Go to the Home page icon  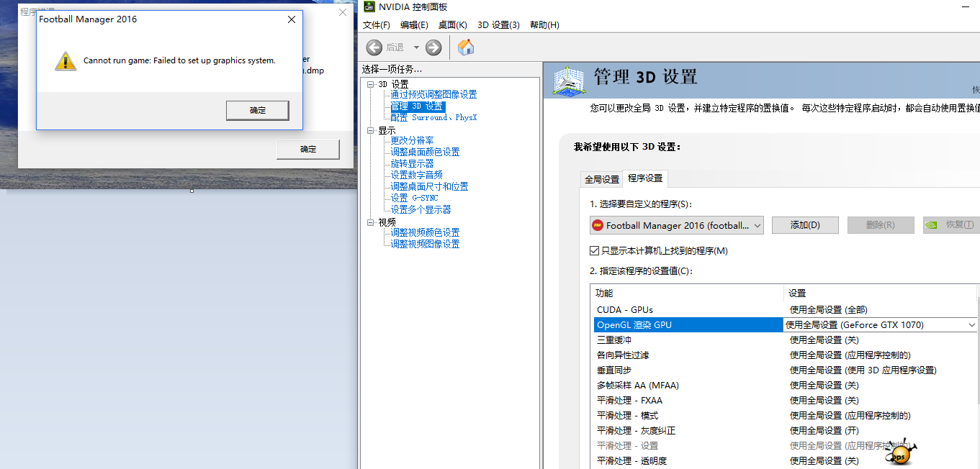(x=466, y=47)
